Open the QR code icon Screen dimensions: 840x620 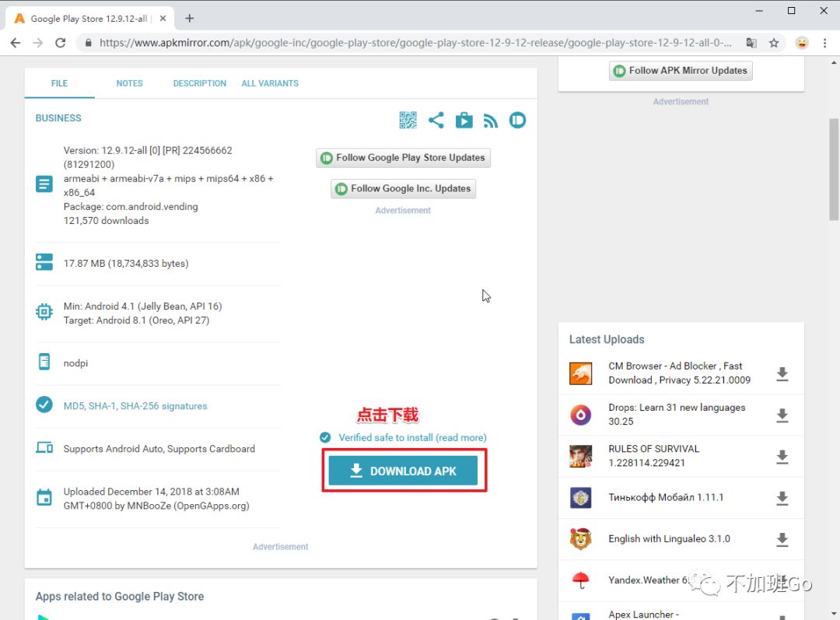[408, 120]
